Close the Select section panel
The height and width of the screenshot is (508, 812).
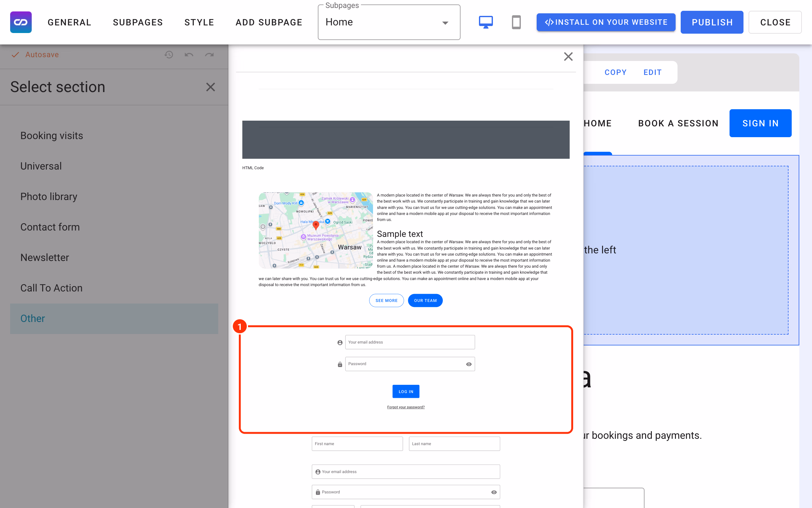[x=210, y=87]
